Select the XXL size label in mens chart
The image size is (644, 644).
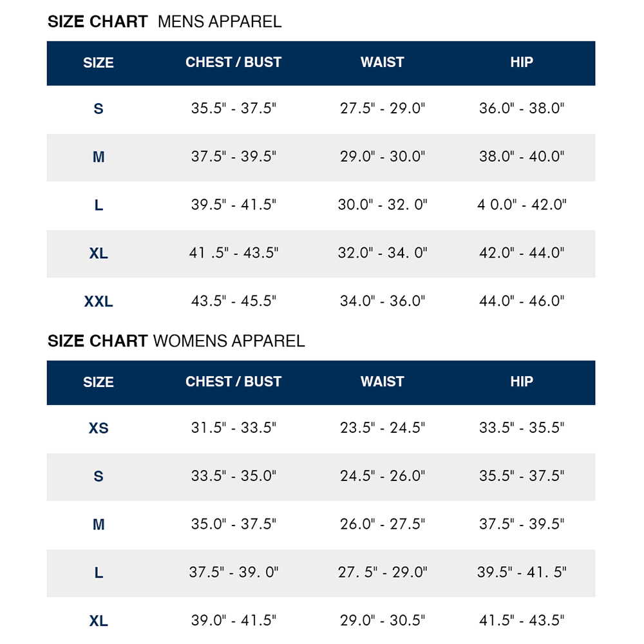coord(98,301)
